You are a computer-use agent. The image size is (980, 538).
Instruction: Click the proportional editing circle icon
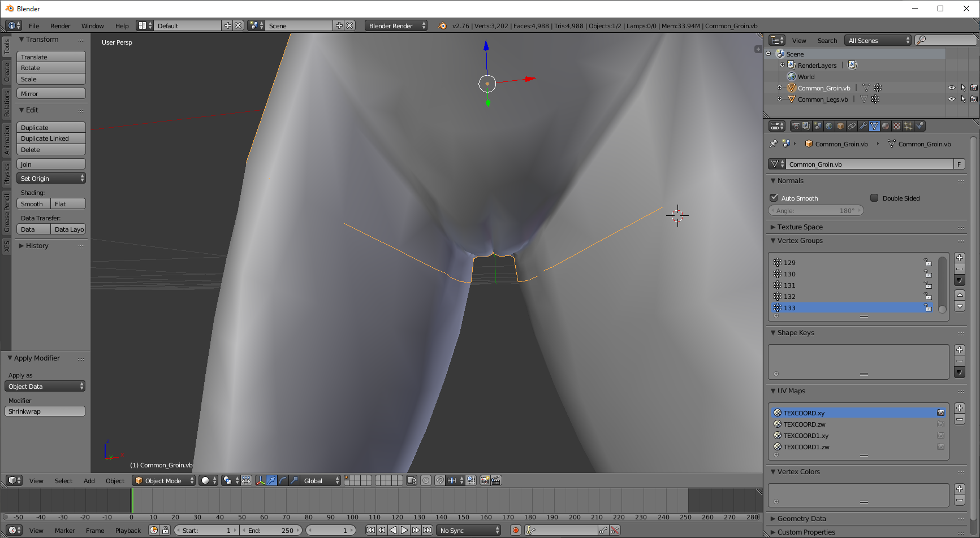426,480
